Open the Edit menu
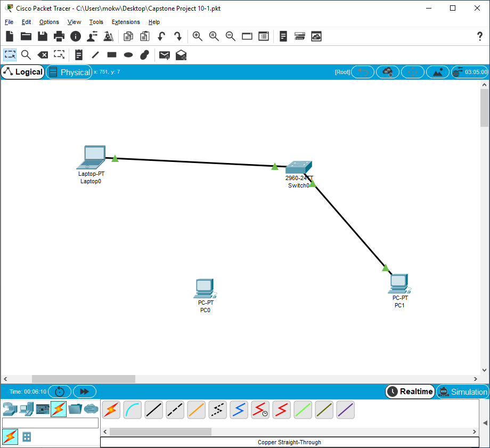Image resolution: width=490 pixels, height=448 pixels. click(x=26, y=22)
